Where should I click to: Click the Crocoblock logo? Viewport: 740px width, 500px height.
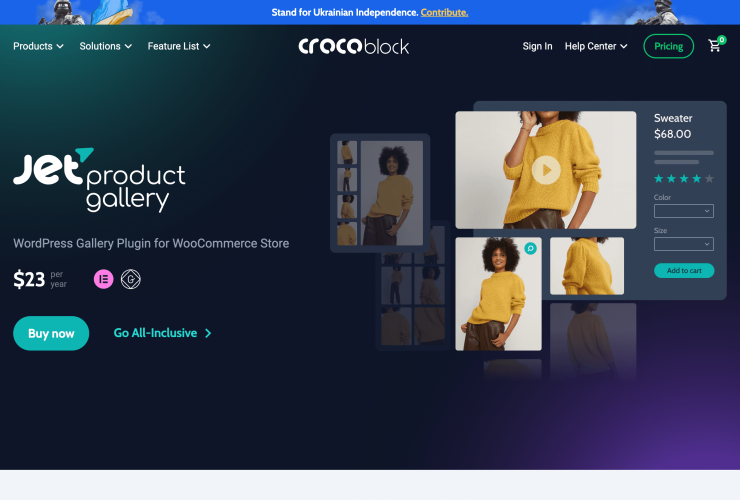(353, 46)
